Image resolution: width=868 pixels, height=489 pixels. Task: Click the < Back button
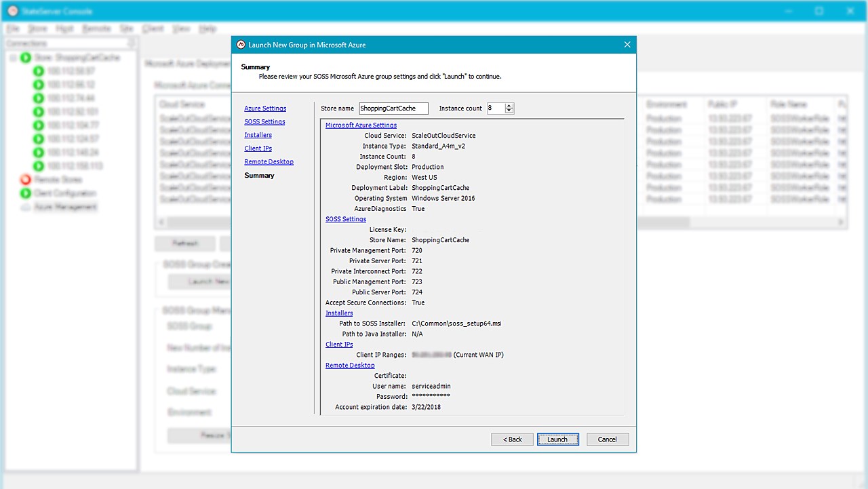[512, 439]
